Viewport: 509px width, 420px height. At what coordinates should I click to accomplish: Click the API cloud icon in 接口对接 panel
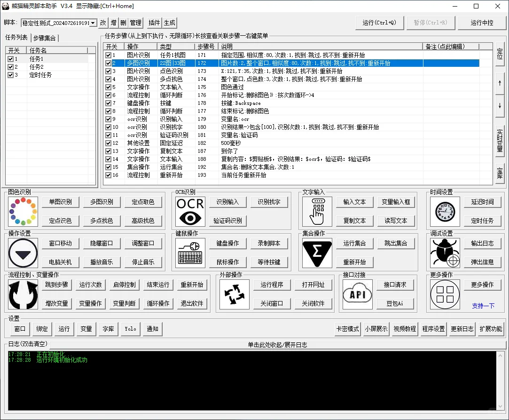357,295
